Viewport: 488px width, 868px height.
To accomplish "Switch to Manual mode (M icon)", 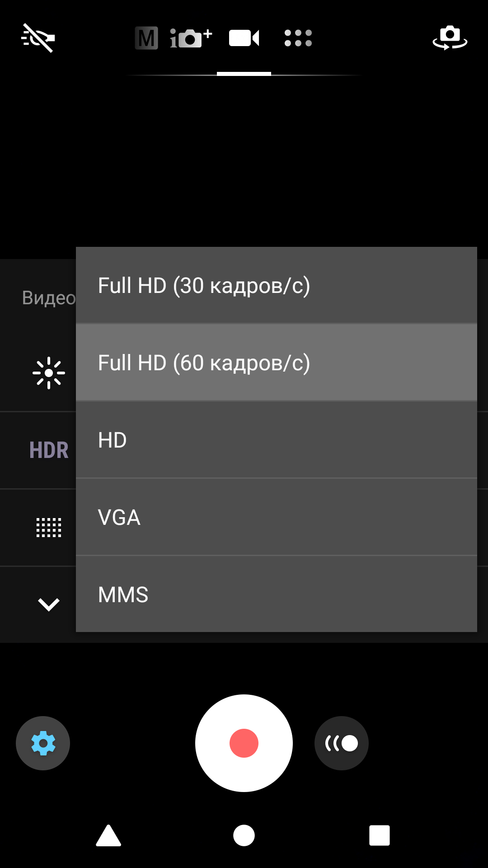I will pos(146,38).
